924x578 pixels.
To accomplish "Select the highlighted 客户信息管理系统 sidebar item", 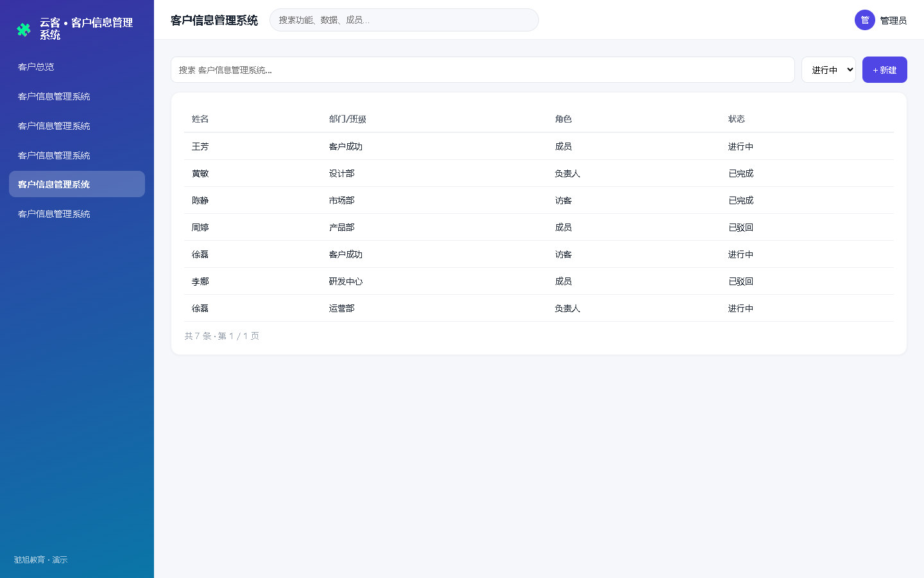I will tap(77, 184).
